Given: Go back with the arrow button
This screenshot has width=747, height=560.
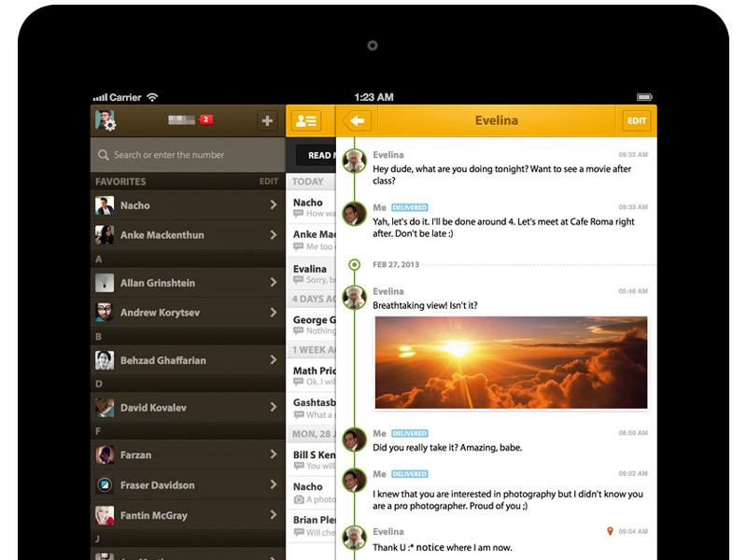Looking at the screenshot, I should coord(357,120).
